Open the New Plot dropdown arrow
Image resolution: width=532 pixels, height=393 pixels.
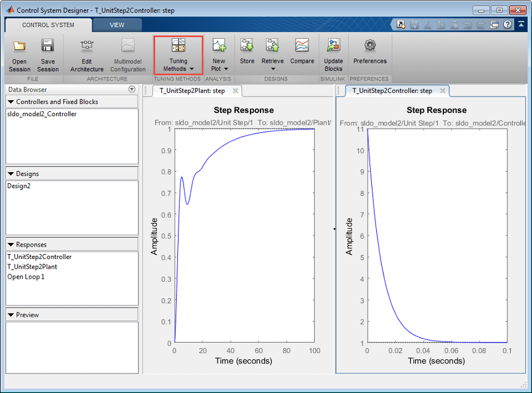click(x=226, y=69)
